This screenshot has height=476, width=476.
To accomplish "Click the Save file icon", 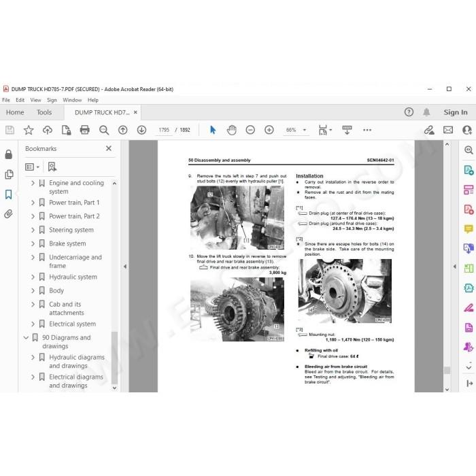I will (x=10, y=131).
